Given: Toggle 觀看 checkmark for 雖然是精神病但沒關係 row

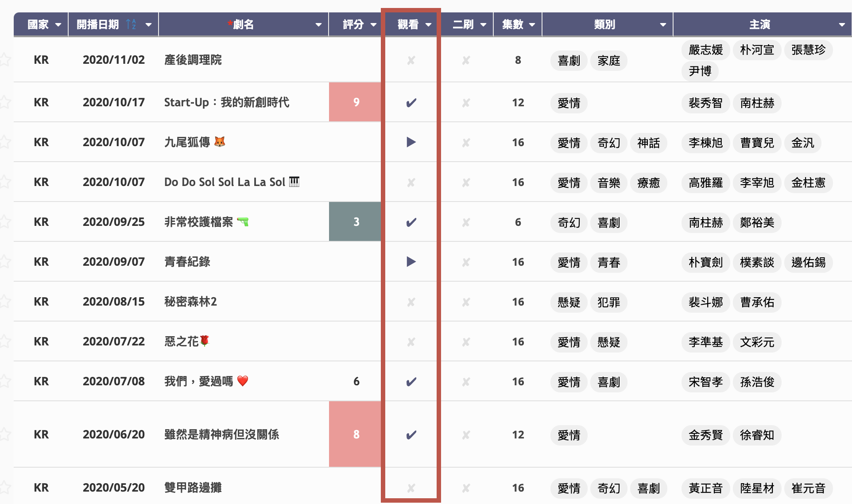Looking at the screenshot, I should point(411,435).
